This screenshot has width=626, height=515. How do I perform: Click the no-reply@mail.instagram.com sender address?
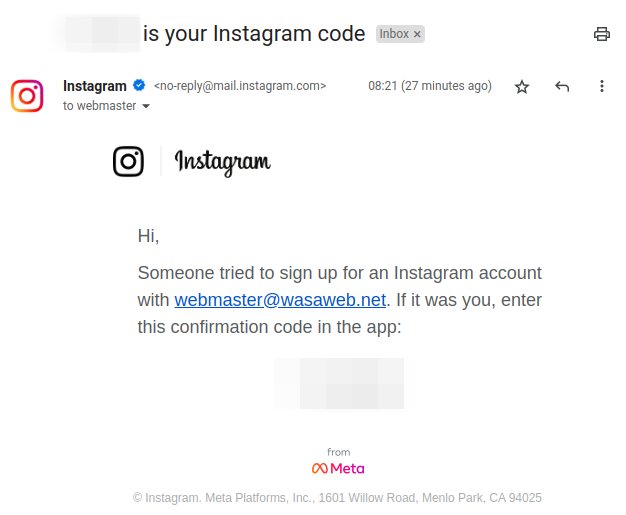tap(240, 86)
